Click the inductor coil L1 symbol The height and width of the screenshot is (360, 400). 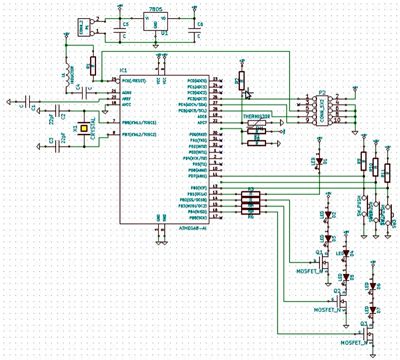point(69,76)
